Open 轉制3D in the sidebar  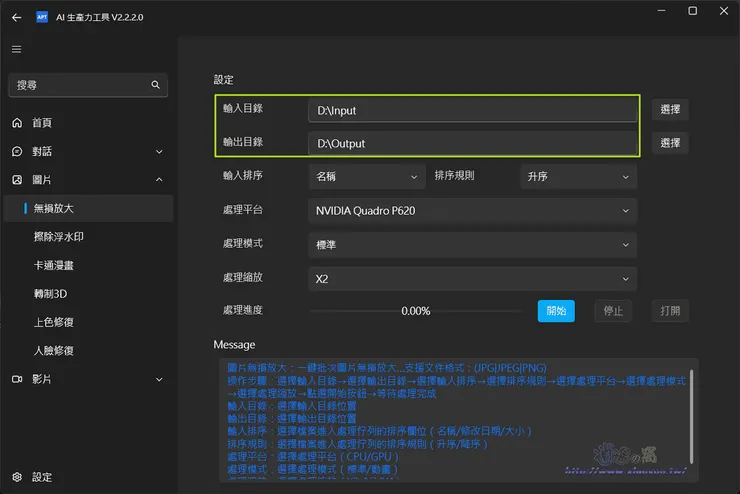50,294
